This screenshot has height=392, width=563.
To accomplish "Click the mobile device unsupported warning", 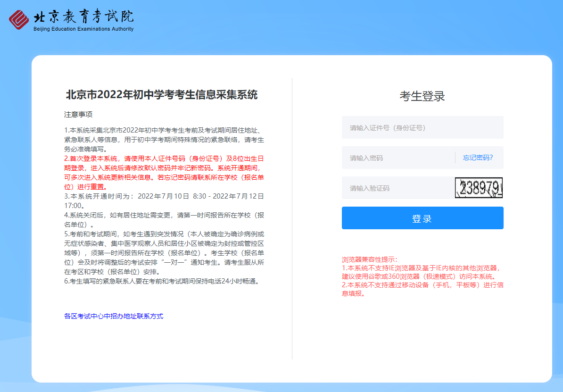I will coord(422,289).
